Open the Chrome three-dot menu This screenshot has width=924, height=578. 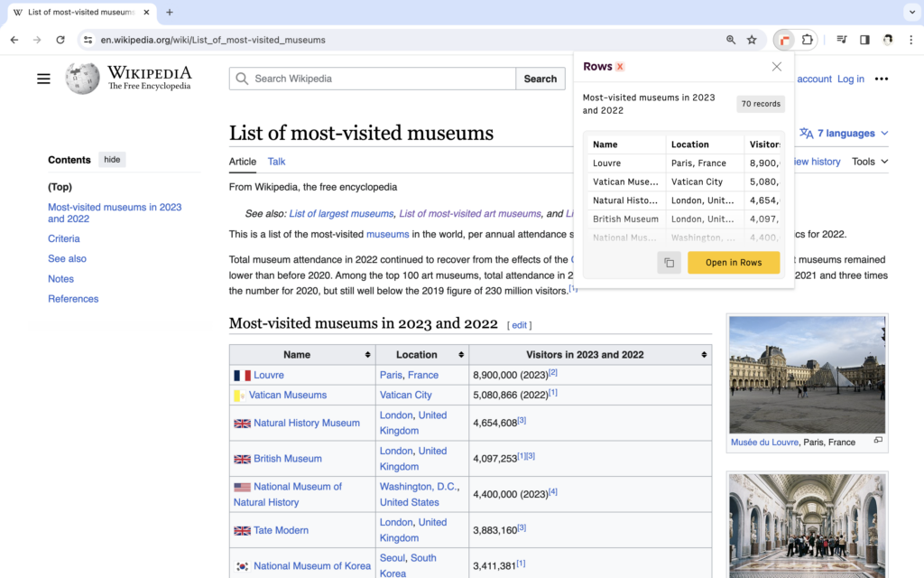(912, 40)
